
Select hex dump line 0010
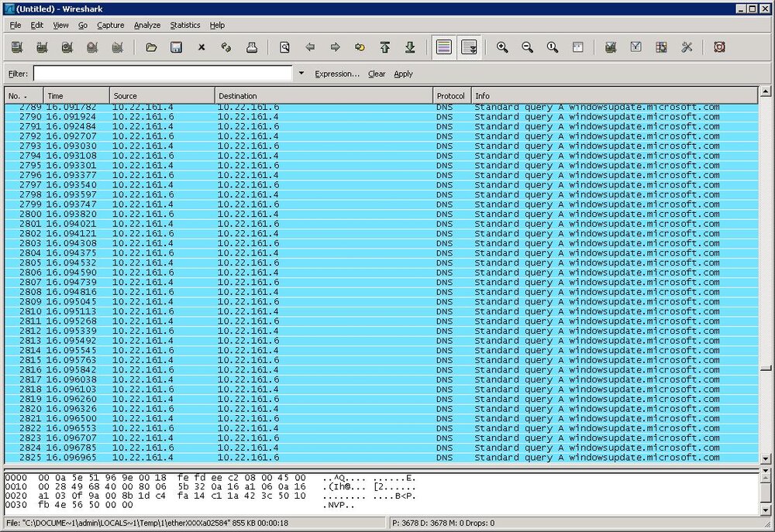[x=210, y=486]
